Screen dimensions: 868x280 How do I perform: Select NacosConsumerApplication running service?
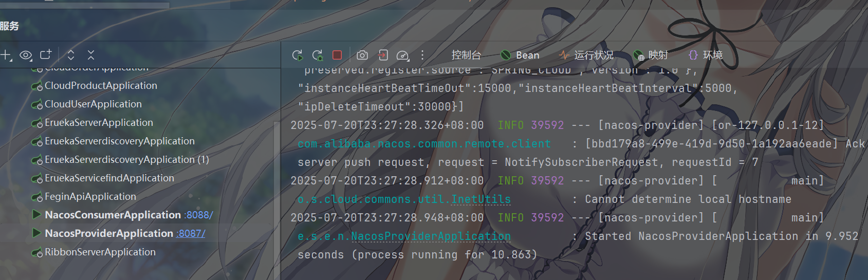tap(113, 215)
